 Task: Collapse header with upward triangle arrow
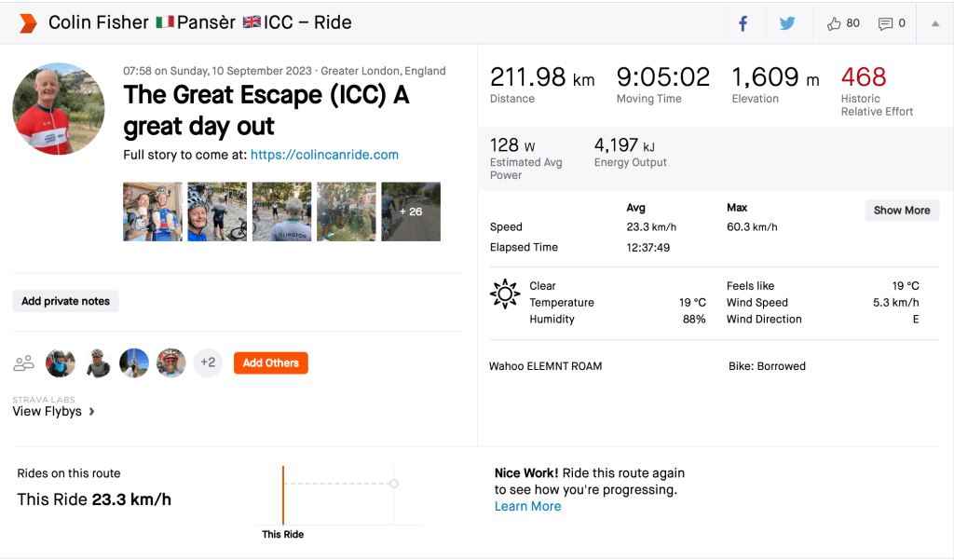tap(935, 23)
